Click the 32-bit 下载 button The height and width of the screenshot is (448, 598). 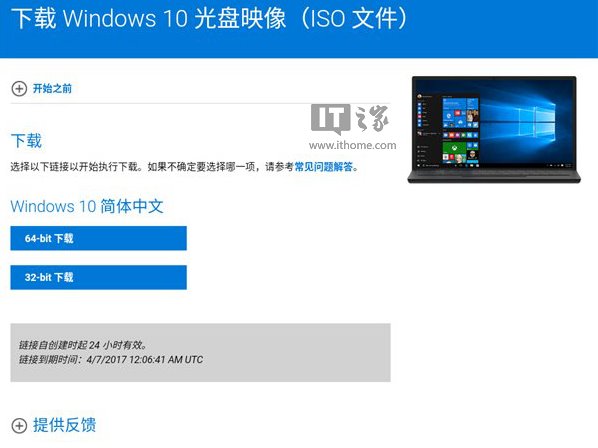tap(98, 277)
